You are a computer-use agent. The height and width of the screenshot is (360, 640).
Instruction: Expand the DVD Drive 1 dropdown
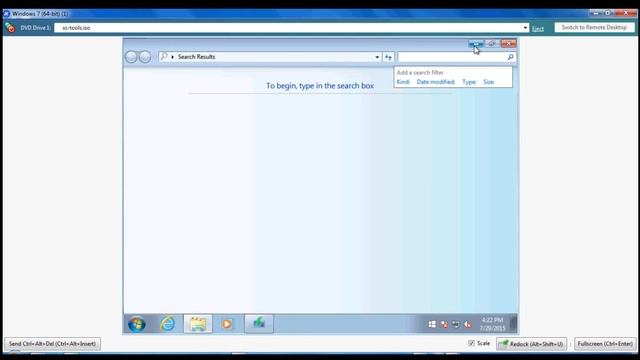coord(525,28)
